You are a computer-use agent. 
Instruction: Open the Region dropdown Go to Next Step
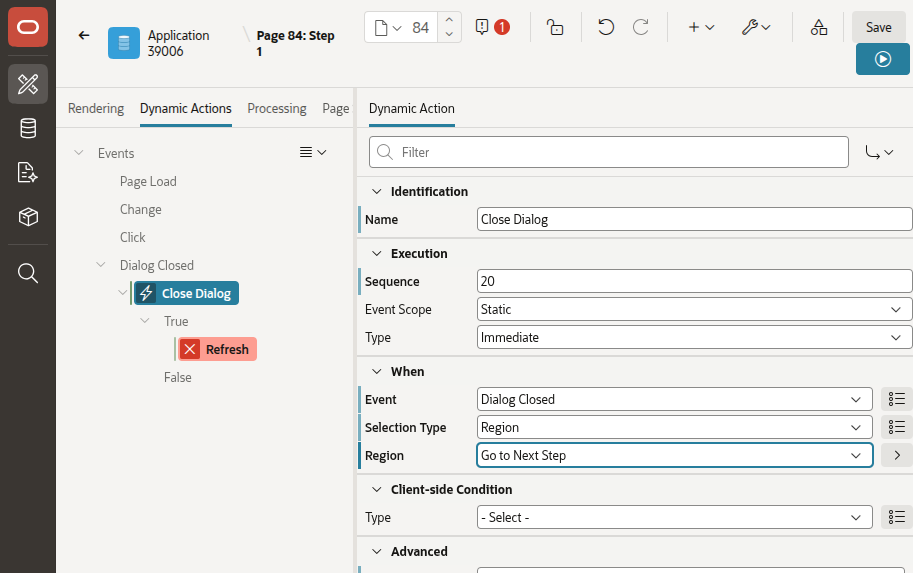(x=674, y=455)
